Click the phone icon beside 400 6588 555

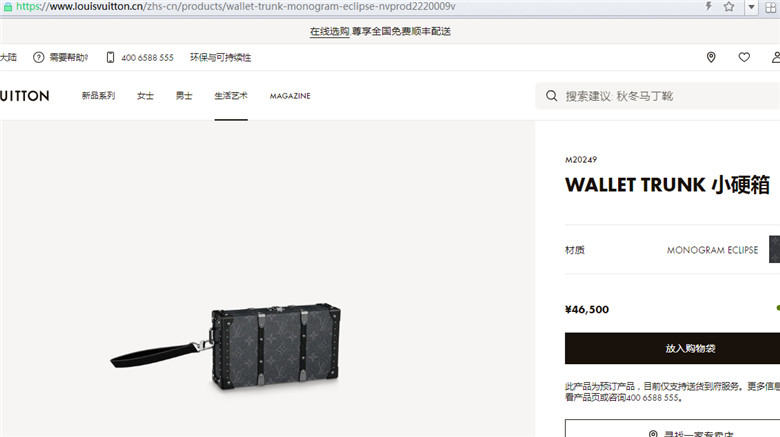(110, 57)
